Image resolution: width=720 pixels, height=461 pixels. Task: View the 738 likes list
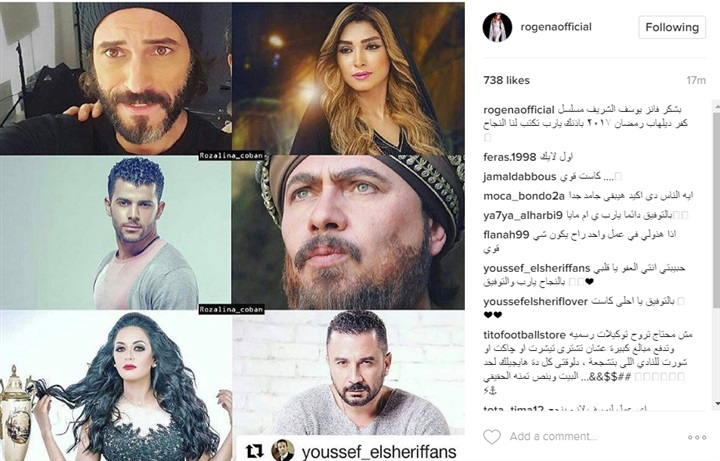point(506,80)
